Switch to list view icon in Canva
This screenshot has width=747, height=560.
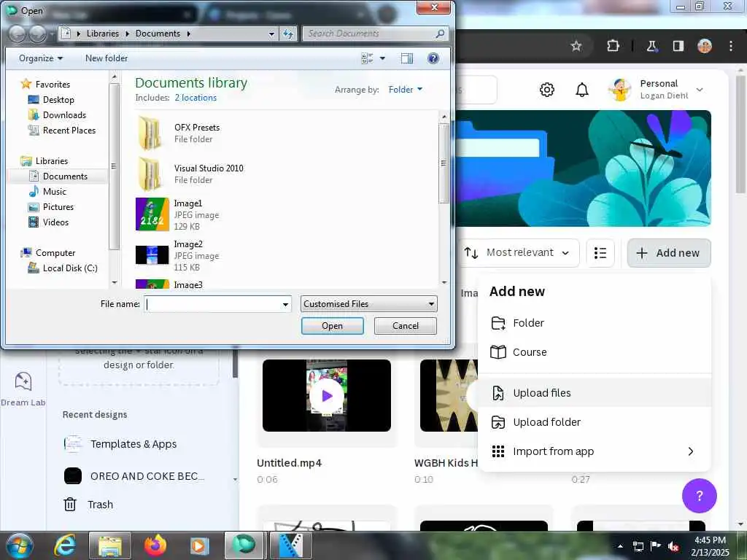point(600,253)
